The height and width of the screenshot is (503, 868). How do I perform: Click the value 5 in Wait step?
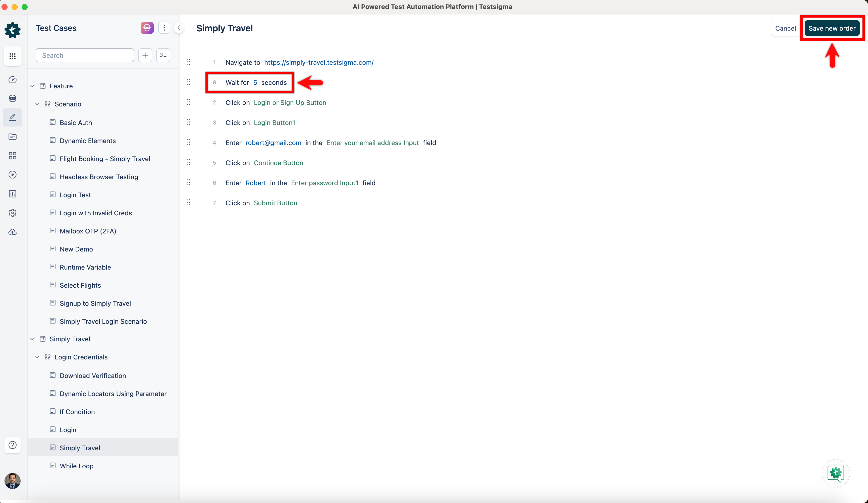[255, 83]
